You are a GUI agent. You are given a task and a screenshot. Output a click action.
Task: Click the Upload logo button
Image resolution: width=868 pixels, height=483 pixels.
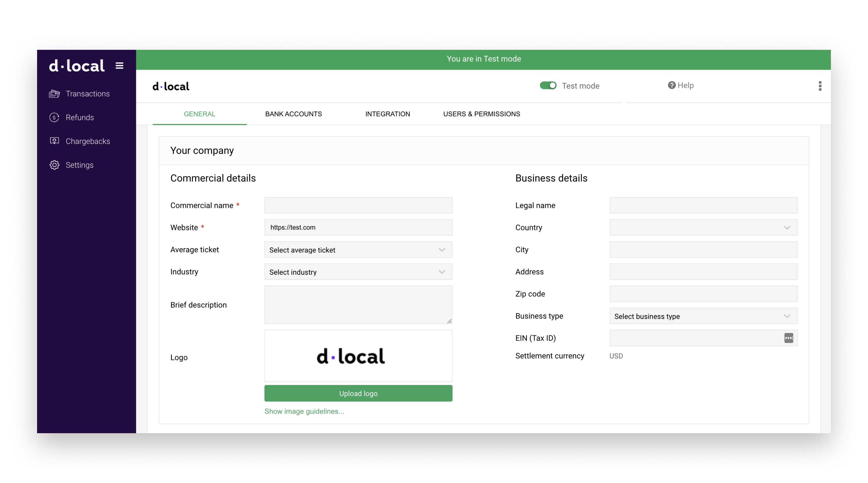(358, 393)
